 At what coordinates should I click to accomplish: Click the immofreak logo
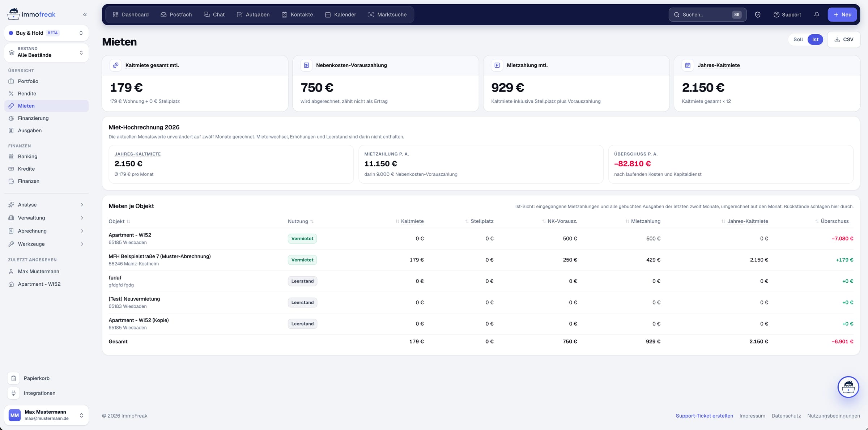(31, 14)
